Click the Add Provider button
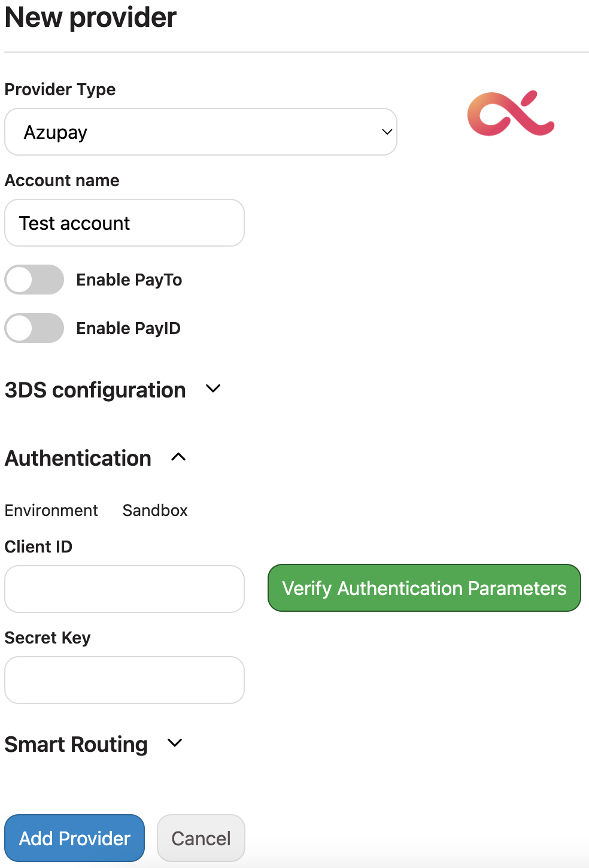Image resolution: width=589 pixels, height=868 pixels. click(x=75, y=838)
